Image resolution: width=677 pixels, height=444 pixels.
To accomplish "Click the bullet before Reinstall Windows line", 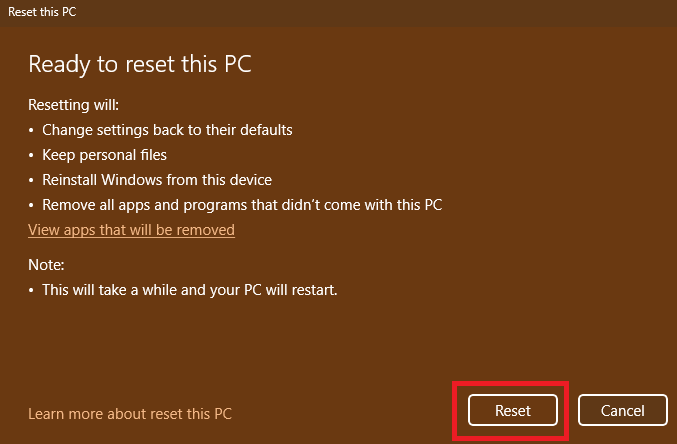I will click(x=31, y=180).
